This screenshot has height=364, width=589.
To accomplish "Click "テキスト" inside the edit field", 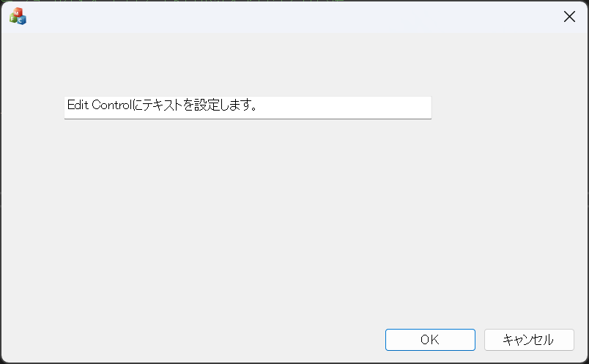I will pyautogui.click(x=162, y=105).
